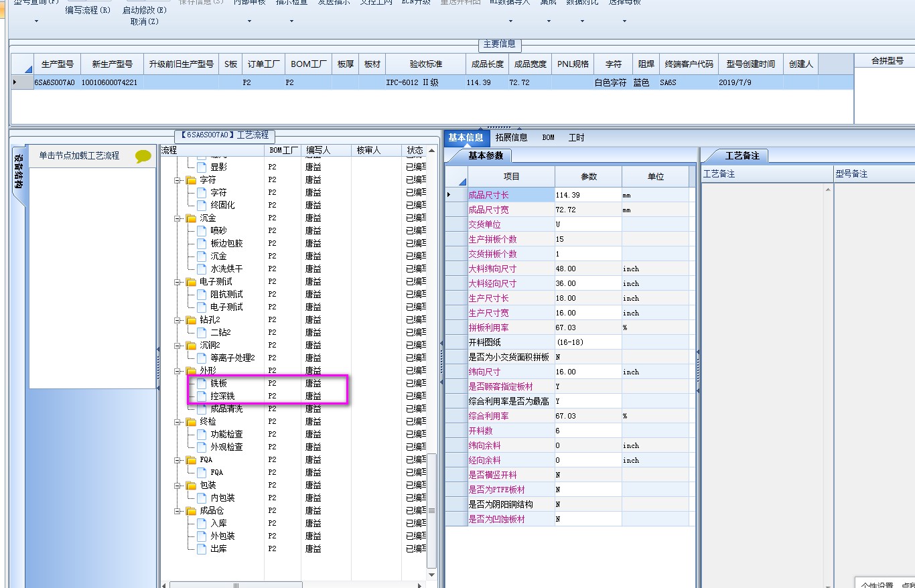915x588 pixels.
Task: Click the 状态 column header in tree
Action: coord(415,150)
